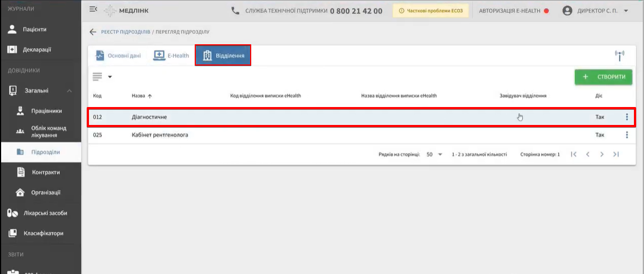This screenshot has height=274, width=644.
Task: Expand the Директор С. П. dropdown arrow
Action: pyautogui.click(x=626, y=11)
